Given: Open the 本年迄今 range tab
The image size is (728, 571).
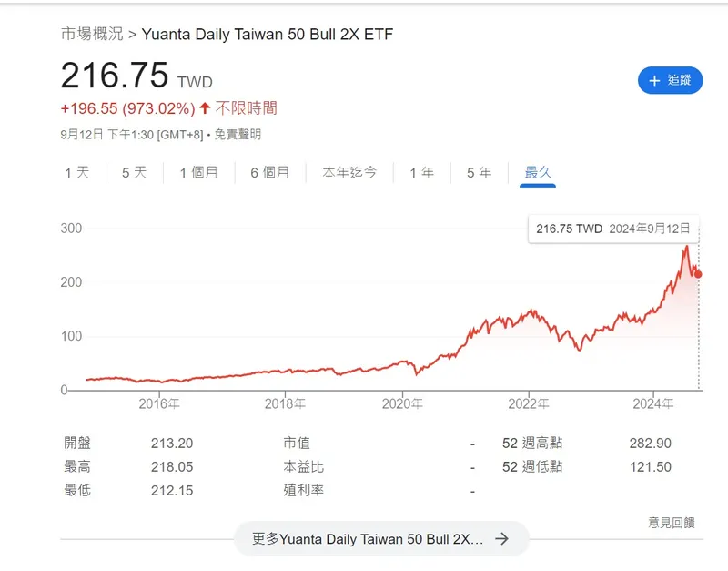Looking at the screenshot, I should (349, 172).
